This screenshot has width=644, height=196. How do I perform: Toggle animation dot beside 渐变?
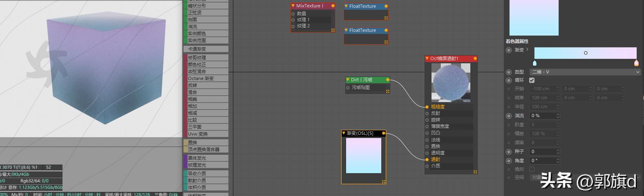point(509,50)
